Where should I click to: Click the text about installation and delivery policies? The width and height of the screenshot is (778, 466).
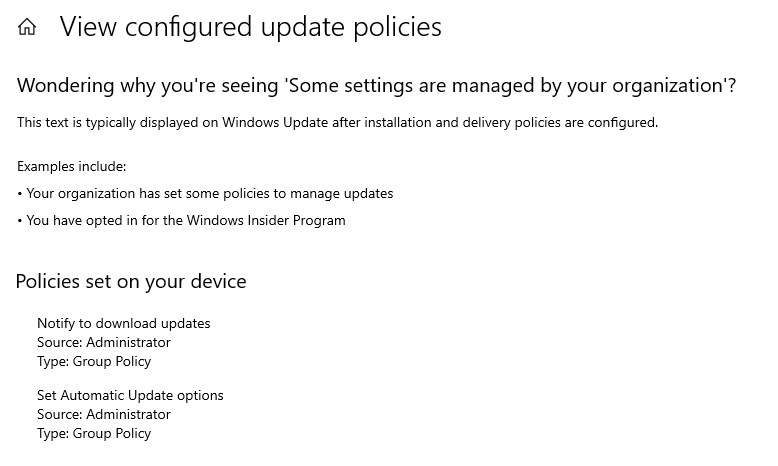pyautogui.click(x=337, y=123)
